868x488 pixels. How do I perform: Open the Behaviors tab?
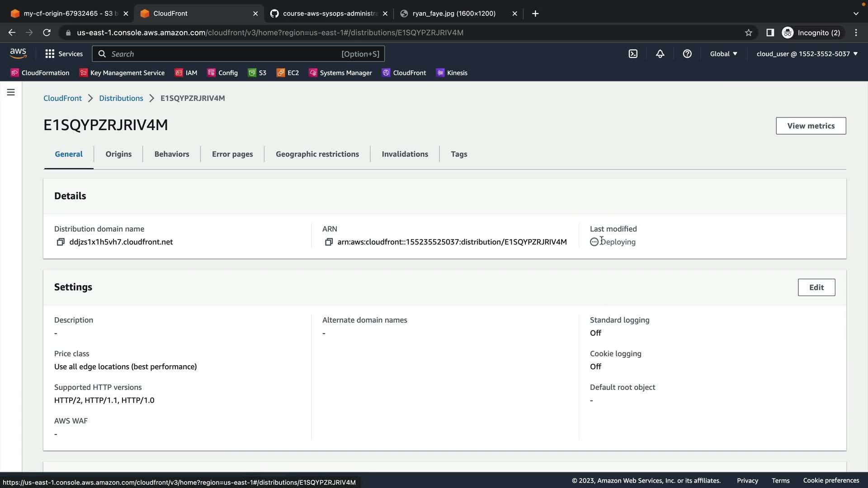click(172, 154)
